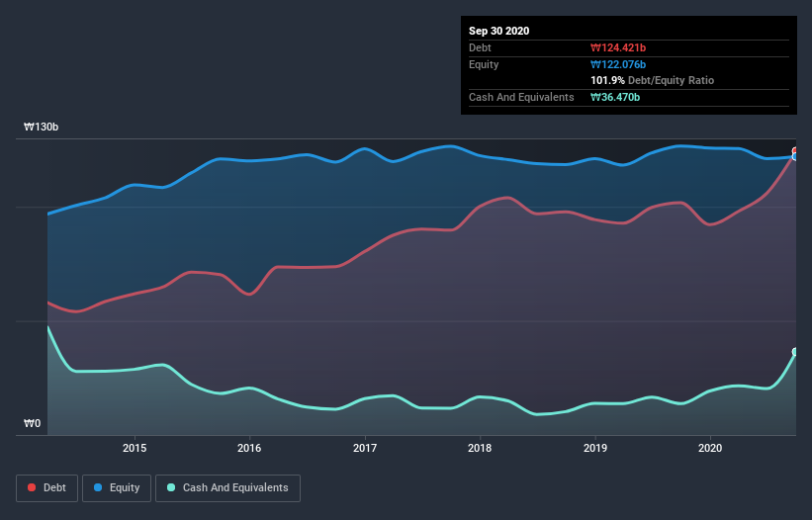Image resolution: width=812 pixels, height=520 pixels.
Task: Click the Equity label in tooltip
Action: [x=484, y=64]
